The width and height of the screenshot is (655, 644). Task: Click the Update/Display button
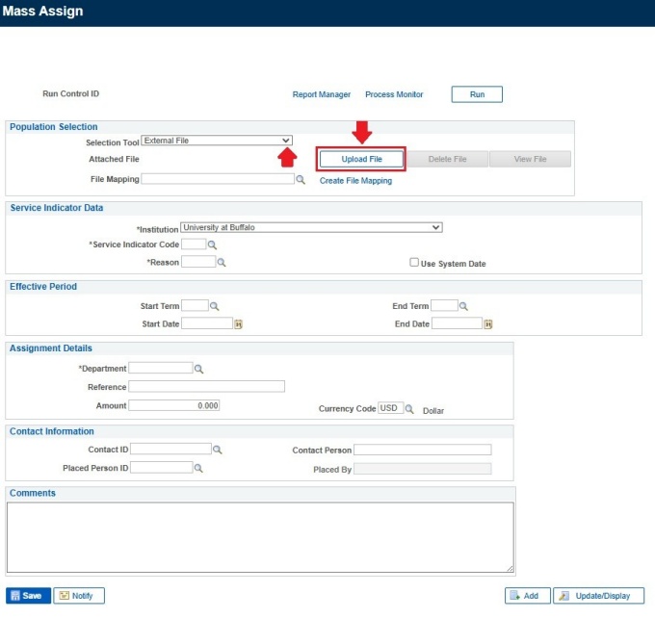point(598,596)
